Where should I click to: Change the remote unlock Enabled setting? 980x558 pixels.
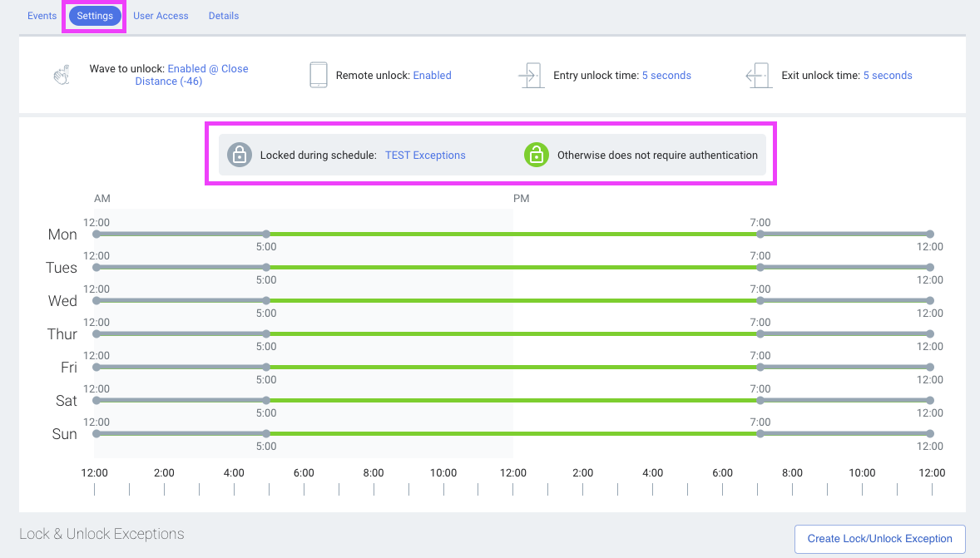pos(432,76)
